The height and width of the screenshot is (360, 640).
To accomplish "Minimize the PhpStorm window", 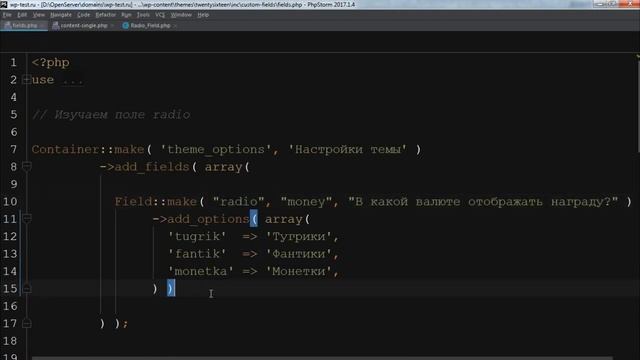I will (599, 4).
